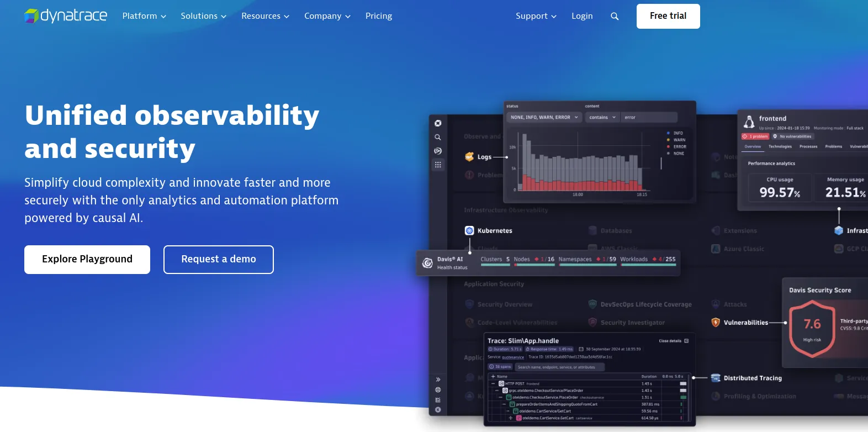This screenshot has height=432, width=868.
Task: Expand the Company menu
Action: 327,16
